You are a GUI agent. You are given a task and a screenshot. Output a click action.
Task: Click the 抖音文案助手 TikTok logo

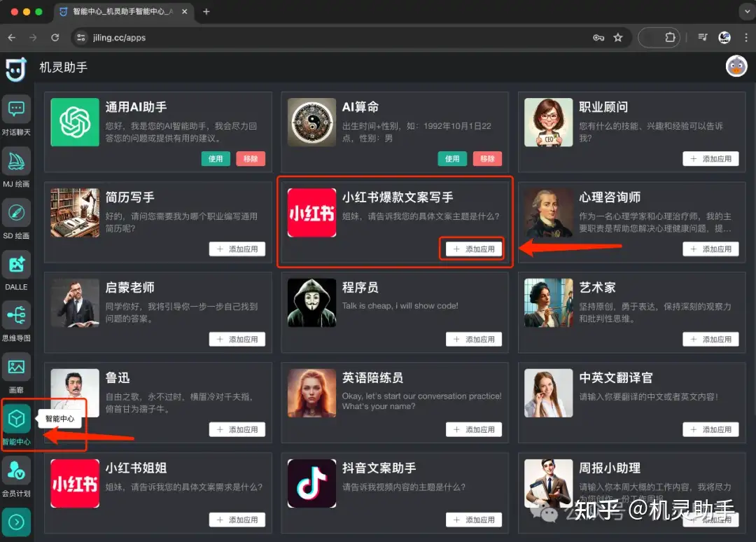click(x=312, y=482)
